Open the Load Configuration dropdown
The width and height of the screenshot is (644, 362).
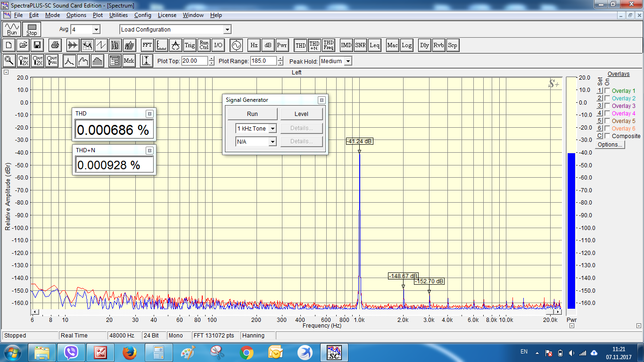(227, 30)
